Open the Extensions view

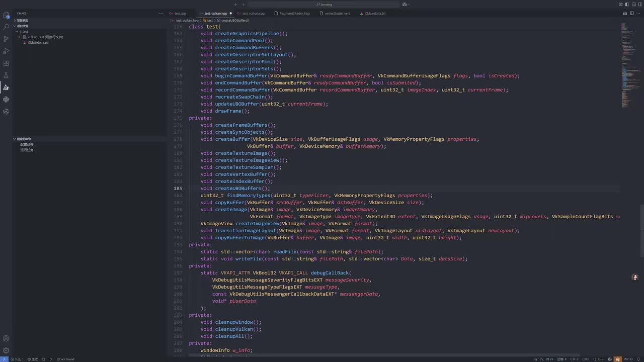6,63
